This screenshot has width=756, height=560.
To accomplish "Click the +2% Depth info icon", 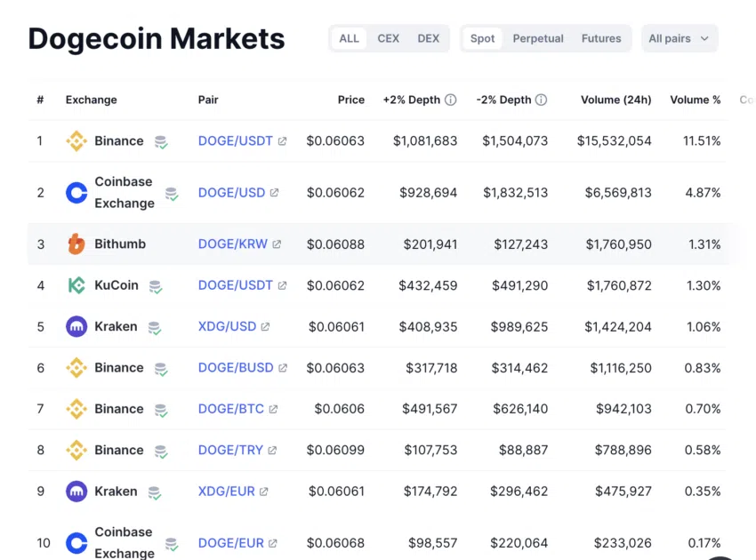I will tap(450, 100).
